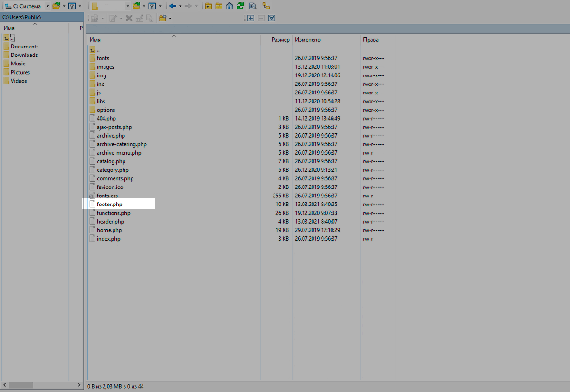570x392 pixels.
Task: Click the remote panel filter icon
Action: [152, 6]
